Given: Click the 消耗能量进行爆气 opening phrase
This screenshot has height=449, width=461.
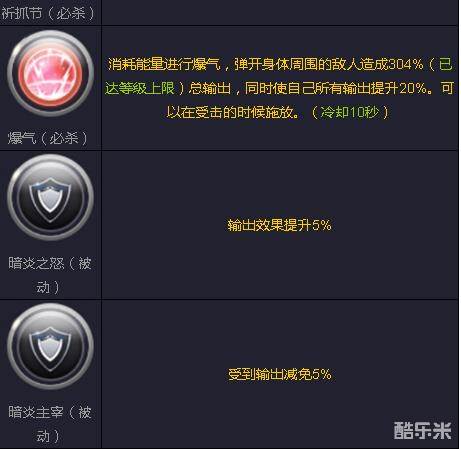Looking at the screenshot, I should coord(164,64).
